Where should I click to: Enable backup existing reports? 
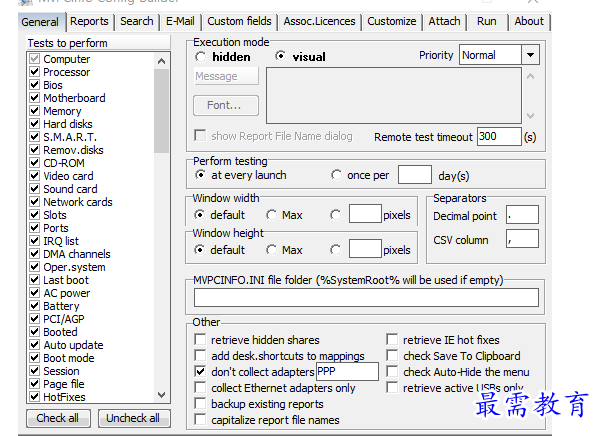pos(200,403)
